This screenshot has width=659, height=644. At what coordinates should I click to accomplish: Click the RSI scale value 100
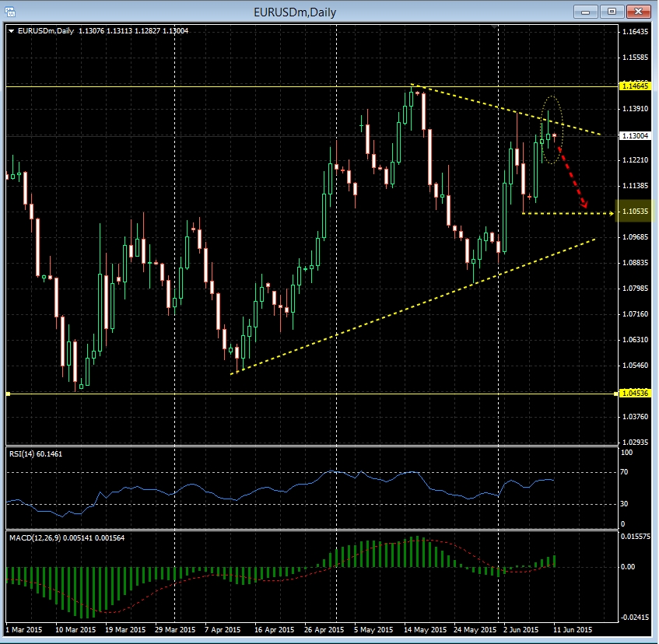[626, 453]
